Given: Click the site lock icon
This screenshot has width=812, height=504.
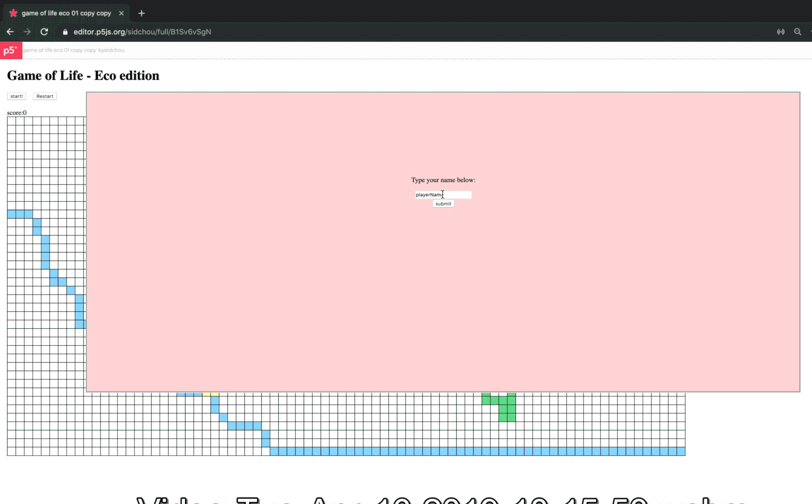Looking at the screenshot, I should point(65,32).
